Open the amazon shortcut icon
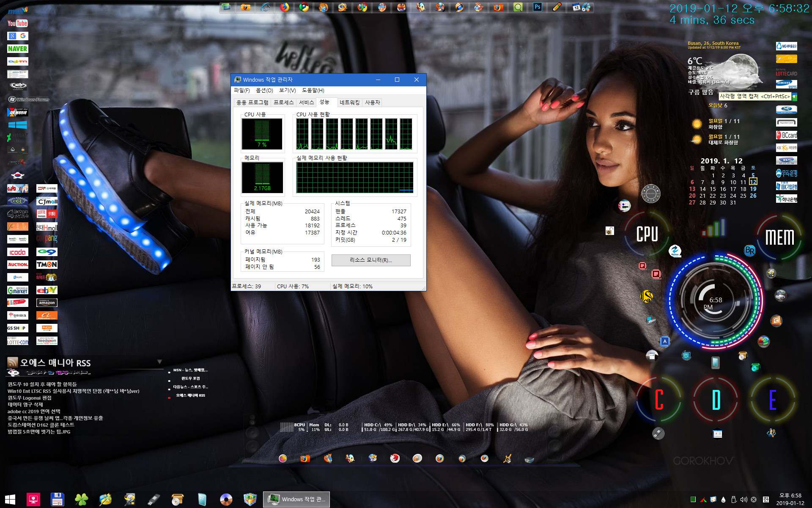 [x=47, y=303]
